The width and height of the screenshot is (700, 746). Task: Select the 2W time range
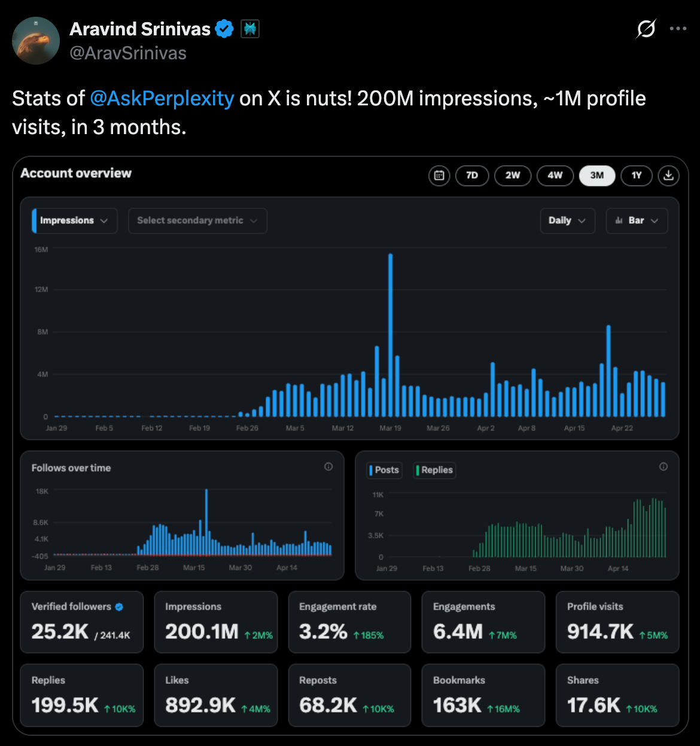(513, 175)
